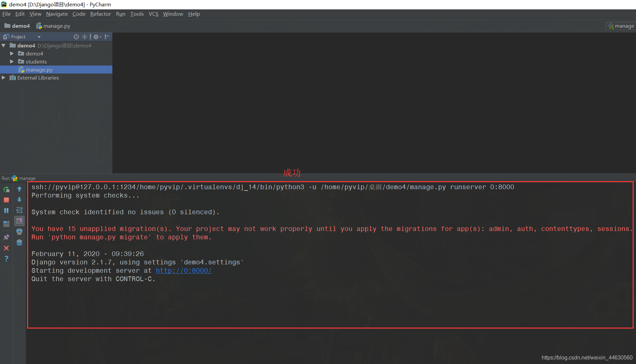Open the View menu
The height and width of the screenshot is (364, 636).
click(35, 14)
